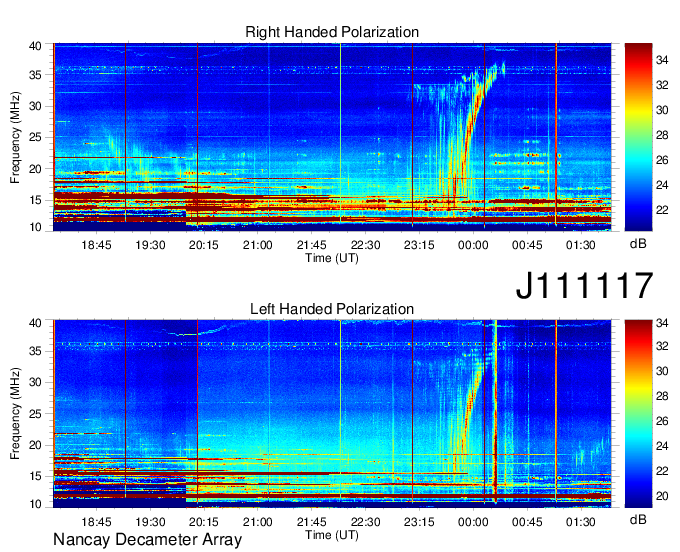Click the 25 MHz tick on Left Handed plot
The image size is (680, 552).
(x=35, y=414)
